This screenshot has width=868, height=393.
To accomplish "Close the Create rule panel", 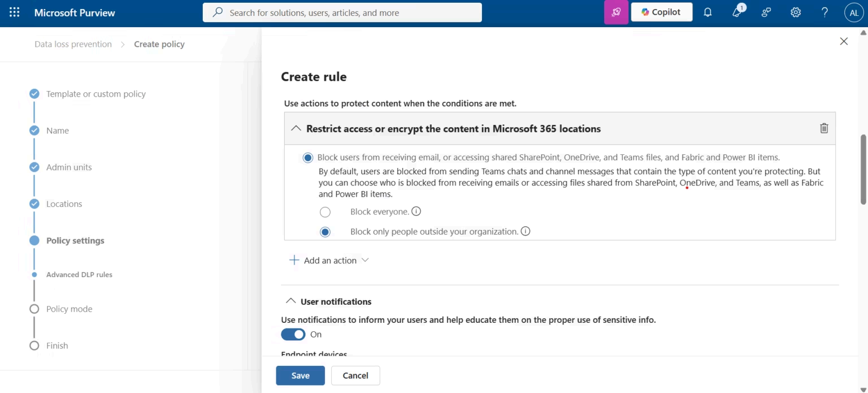I will pos(844,41).
